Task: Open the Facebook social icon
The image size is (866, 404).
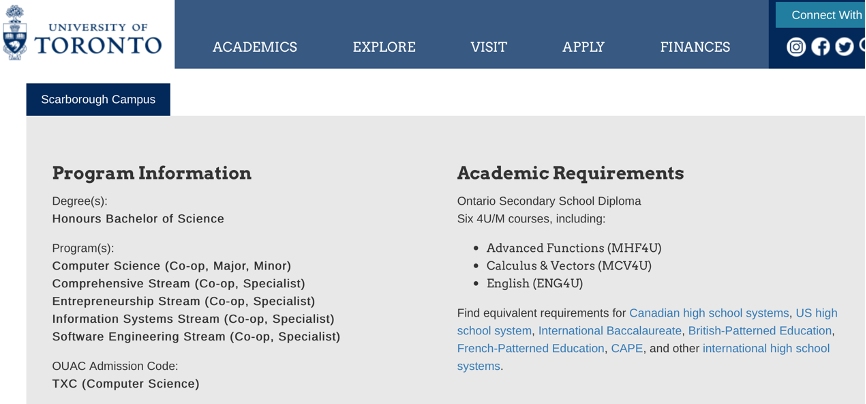Action: pos(820,47)
